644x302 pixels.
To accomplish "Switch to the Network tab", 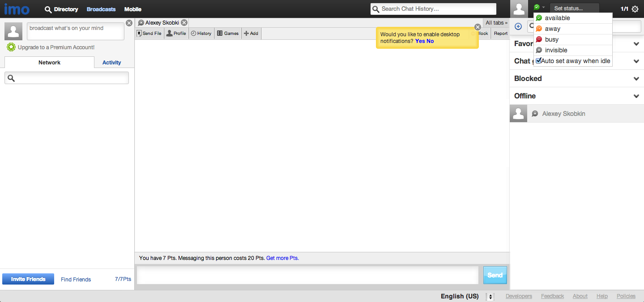I will point(49,63).
